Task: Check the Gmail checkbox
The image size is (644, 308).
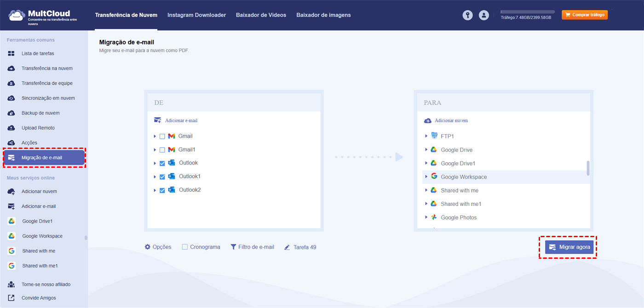Action: (x=162, y=137)
